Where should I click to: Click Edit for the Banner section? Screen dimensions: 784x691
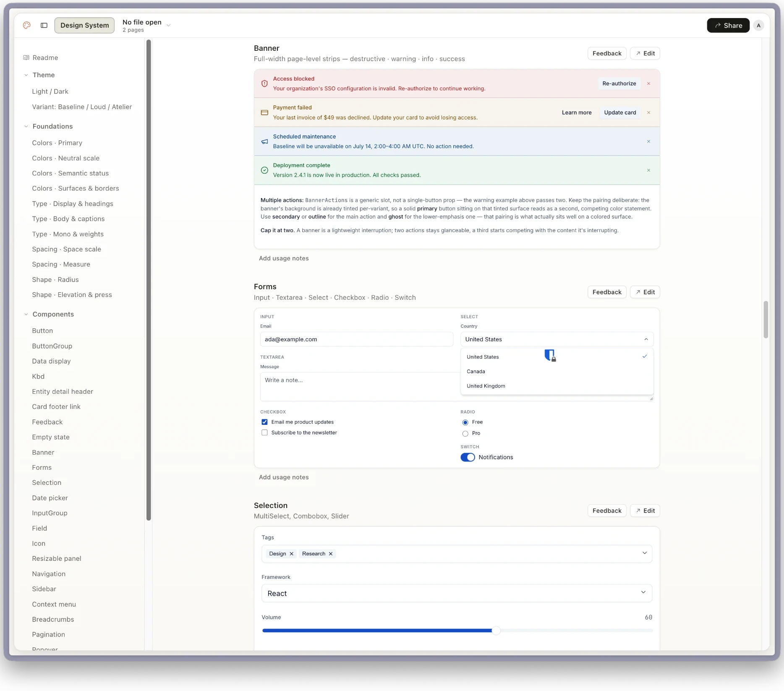645,53
